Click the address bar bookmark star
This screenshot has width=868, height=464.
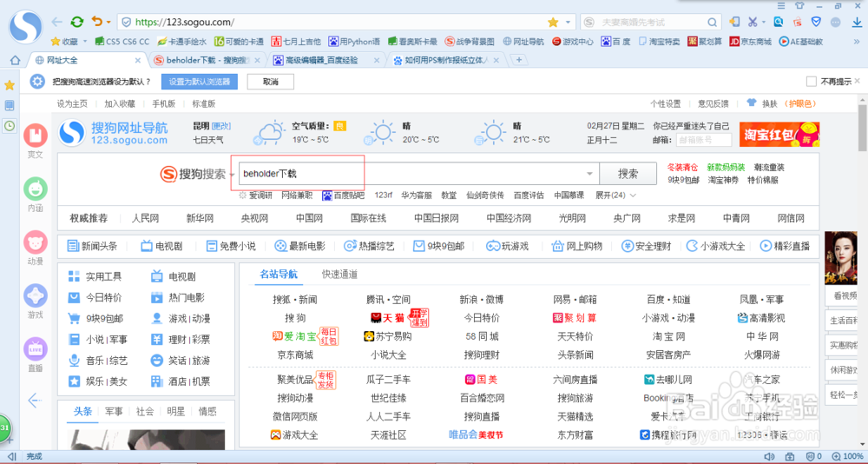552,23
